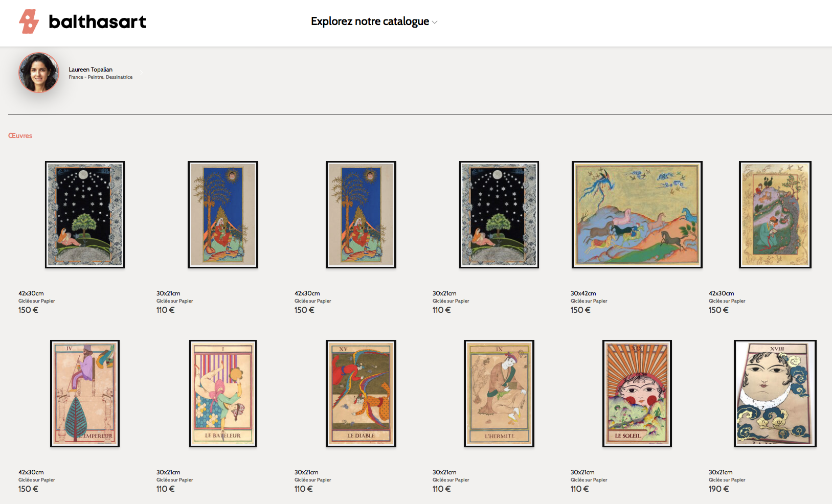This screenshot has width=832, height=504.
Task: Open the Le Bateleur tarot artwork
Action: click(x=223, y=394)
